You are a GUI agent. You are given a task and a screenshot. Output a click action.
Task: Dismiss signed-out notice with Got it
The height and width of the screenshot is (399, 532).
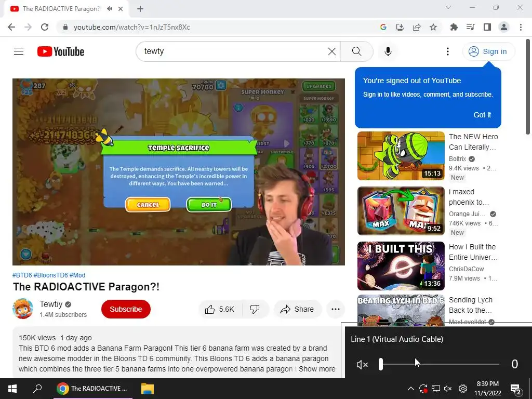click(x=482, y=115)
